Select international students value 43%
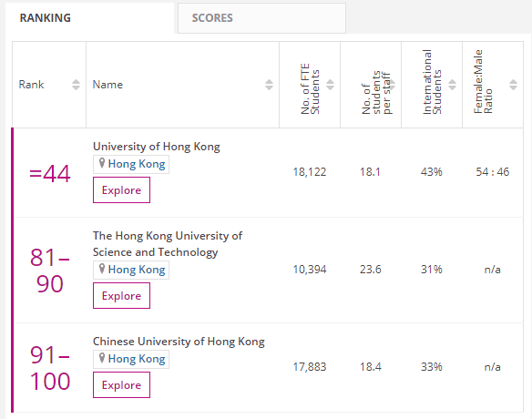The height and width of the screenshot is (419, 532). [x=432, y=172]
